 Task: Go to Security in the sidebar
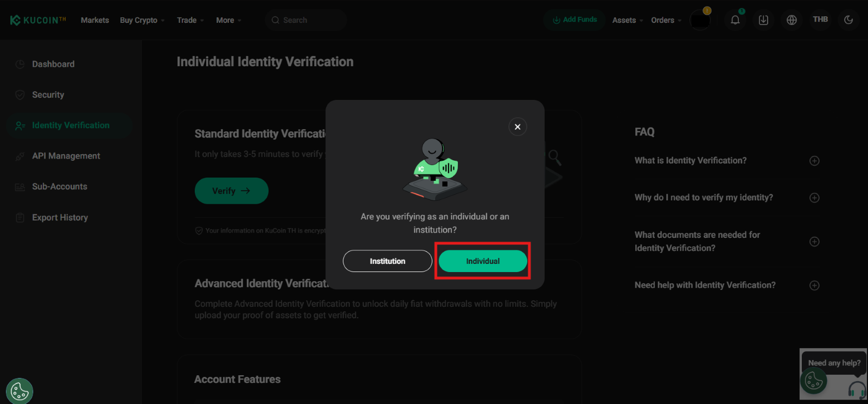pyautogui.click(x=48, y=94)
